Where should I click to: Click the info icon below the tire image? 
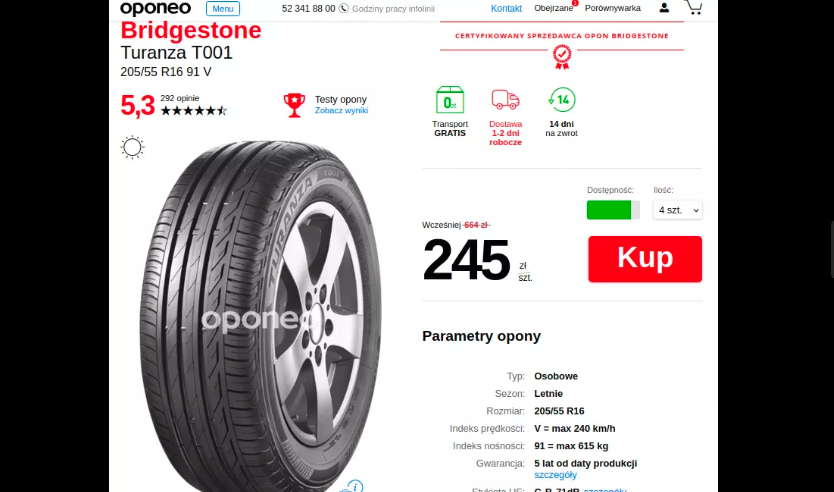click(355, 486)
